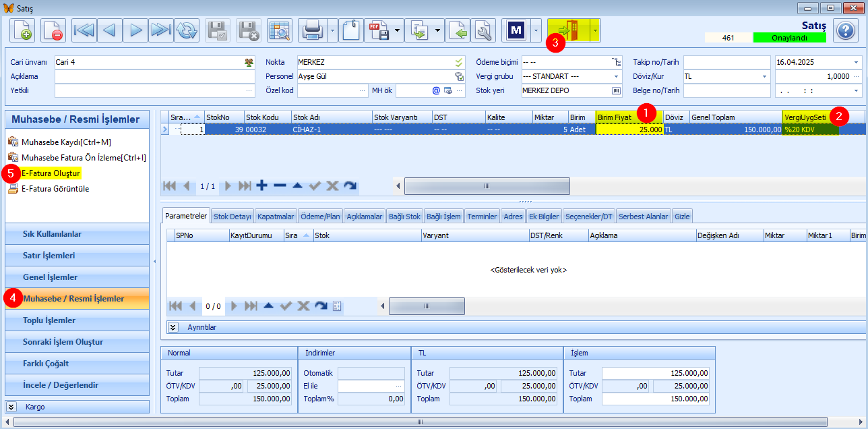The image size is (868, 429).
Task: Select the Adres tab
Action: tap(513, 217)
